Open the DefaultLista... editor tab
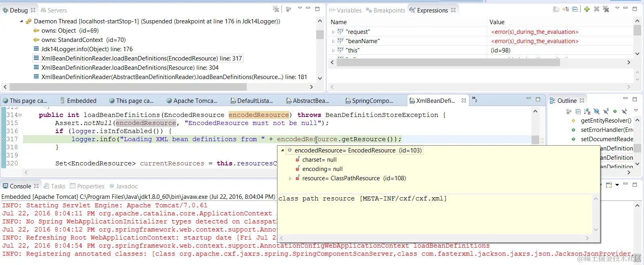This screenshot has width=644, height=265. point(251,101)
